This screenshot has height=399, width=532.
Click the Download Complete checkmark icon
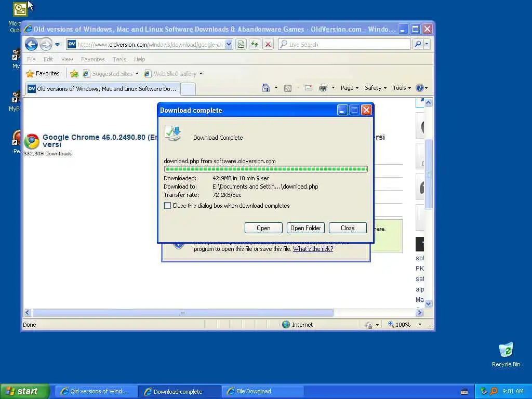173,134
